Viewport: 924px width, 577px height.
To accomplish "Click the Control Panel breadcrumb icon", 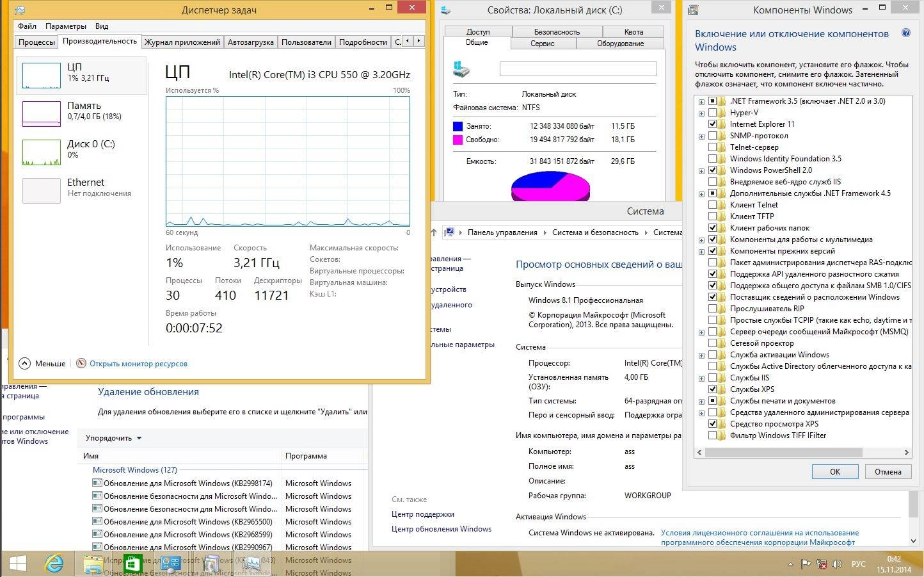I will [x=449, y=232].
